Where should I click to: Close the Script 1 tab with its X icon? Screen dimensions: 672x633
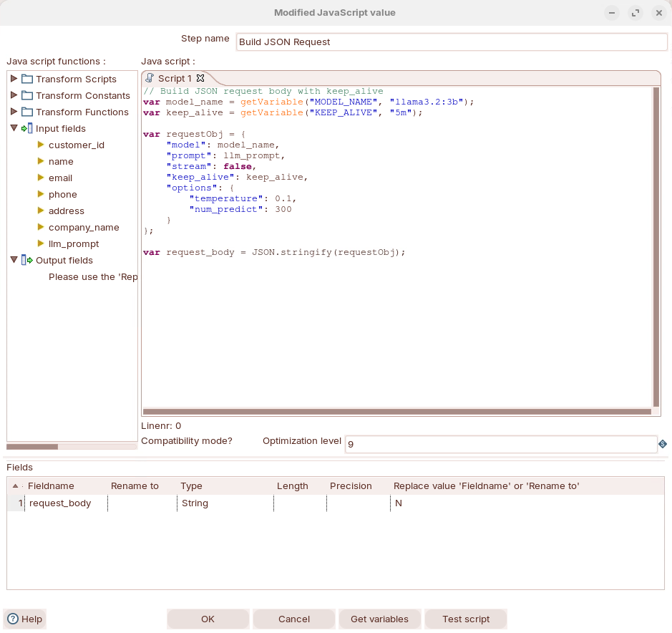click(200, 78)
